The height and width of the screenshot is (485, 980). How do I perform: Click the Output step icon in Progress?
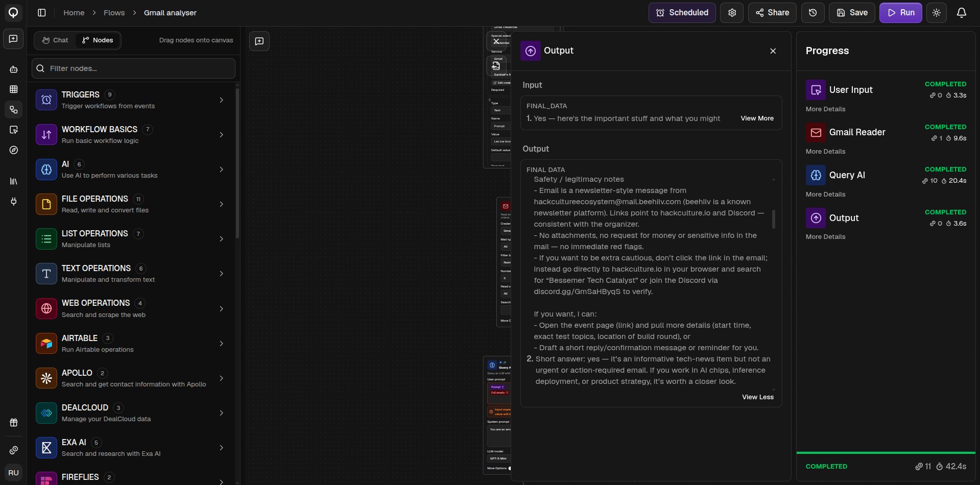pyautogui.click(x=816, y=218)
